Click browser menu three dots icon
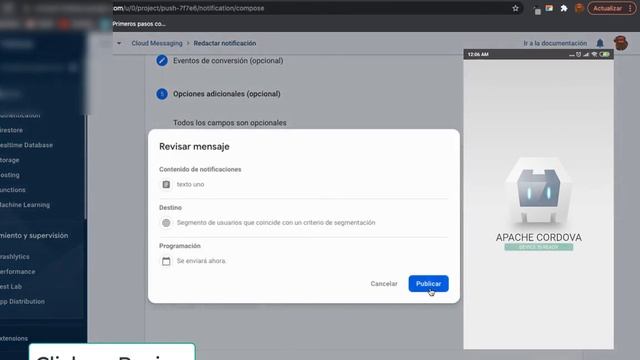 (631, 8)
